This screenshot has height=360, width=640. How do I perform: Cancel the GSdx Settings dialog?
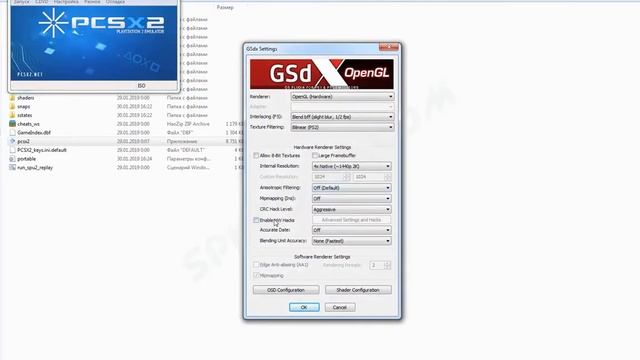[x=340, y=307]
